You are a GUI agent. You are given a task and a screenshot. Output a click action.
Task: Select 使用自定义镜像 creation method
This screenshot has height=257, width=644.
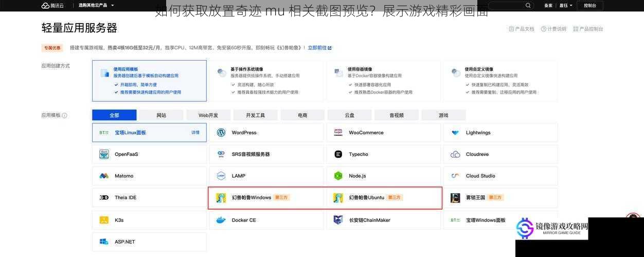coord(500,81)
